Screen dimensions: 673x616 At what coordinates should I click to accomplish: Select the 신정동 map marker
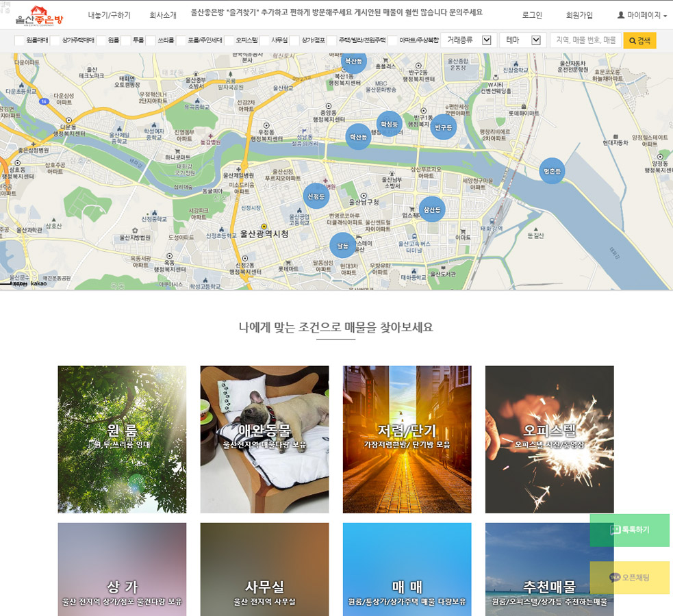tap(316, 196)
